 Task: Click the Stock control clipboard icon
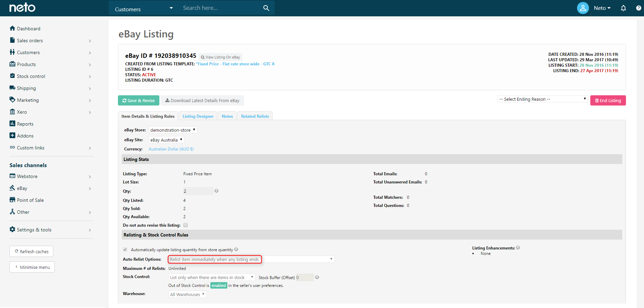coord(13,76)
